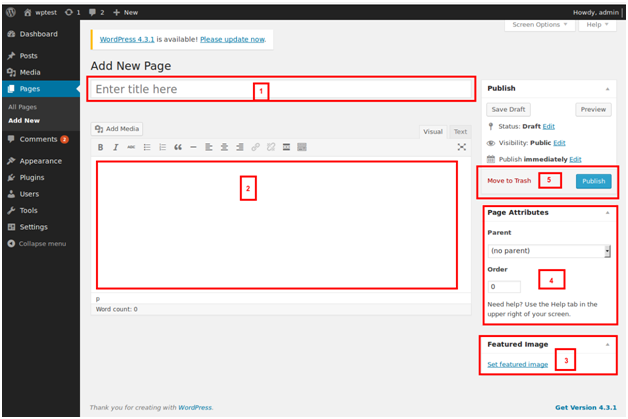Expand the Screen Options panel
This screenshot has width=628, height=419.
tap(539, 25)
